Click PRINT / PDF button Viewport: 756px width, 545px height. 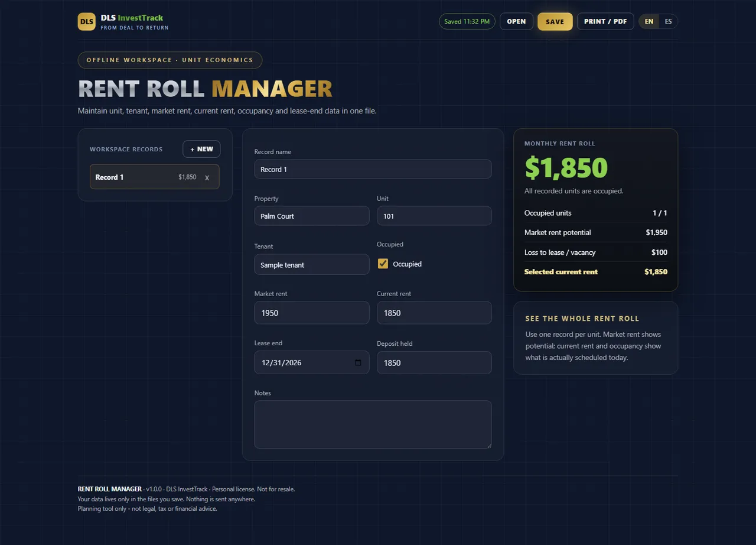(x=605, y=21)
